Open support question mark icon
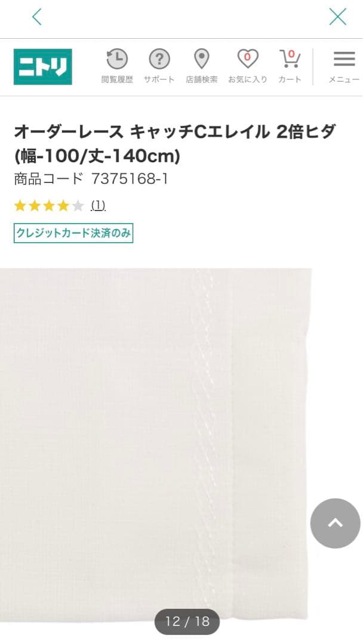The height and width of the screenshot is (644, 363). tap(159, 59)
